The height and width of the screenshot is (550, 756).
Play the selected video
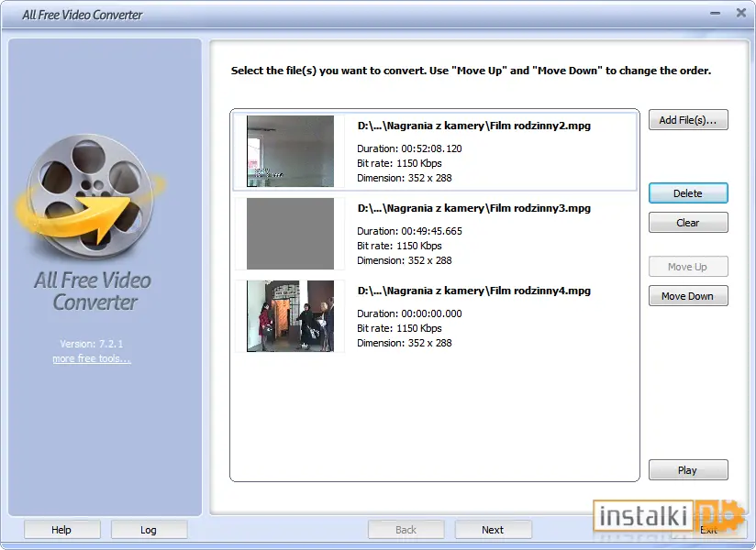688,470
